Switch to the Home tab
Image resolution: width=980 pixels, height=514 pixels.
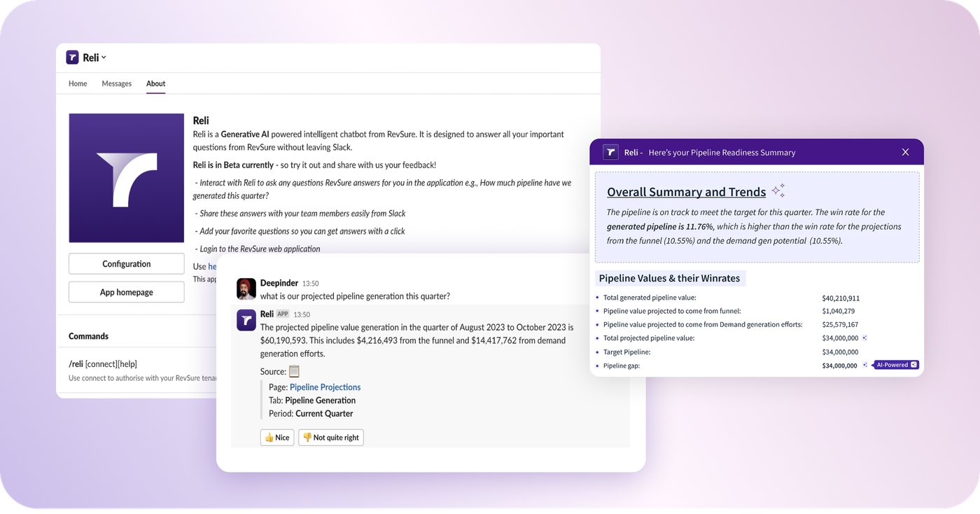click(78, 83)
